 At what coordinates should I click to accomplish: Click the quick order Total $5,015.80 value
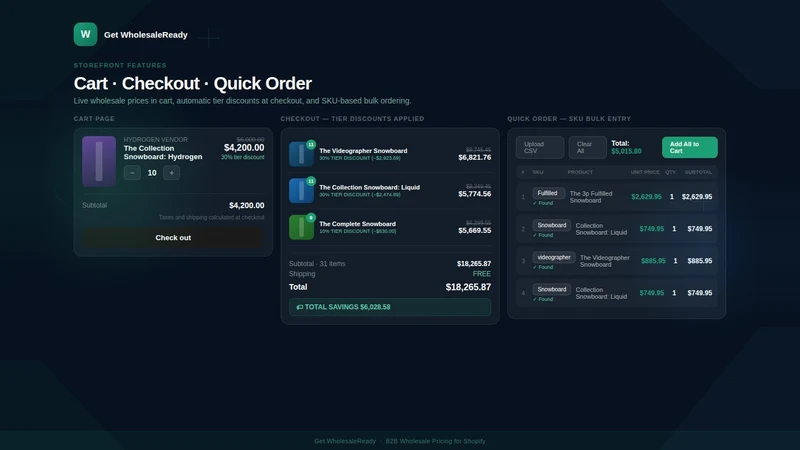626,152
